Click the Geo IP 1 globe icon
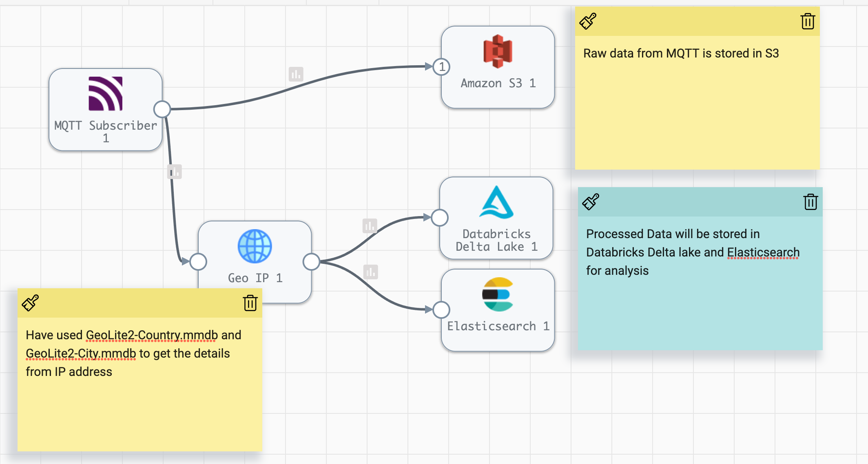 pyautogui.click(x=255, y=246)
